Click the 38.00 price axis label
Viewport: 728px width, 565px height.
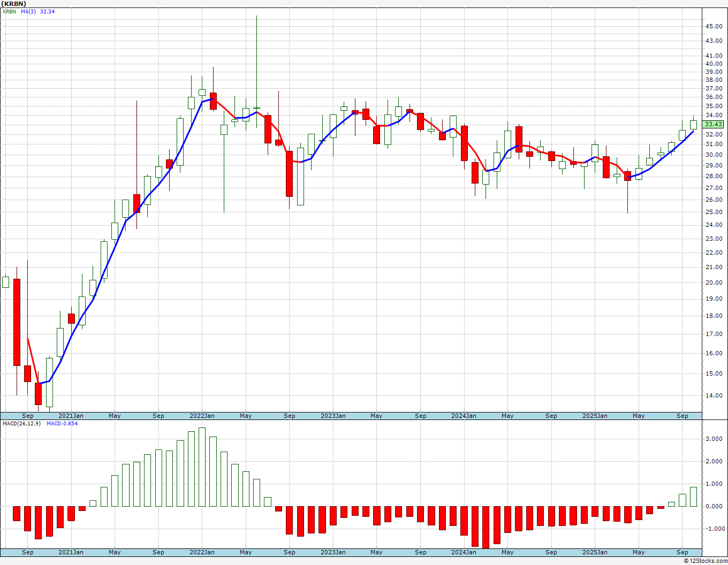click(714, 80)
